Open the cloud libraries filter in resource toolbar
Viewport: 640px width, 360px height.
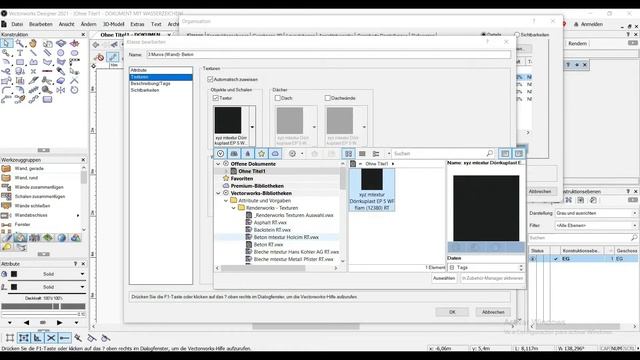(x=275, y=153)
